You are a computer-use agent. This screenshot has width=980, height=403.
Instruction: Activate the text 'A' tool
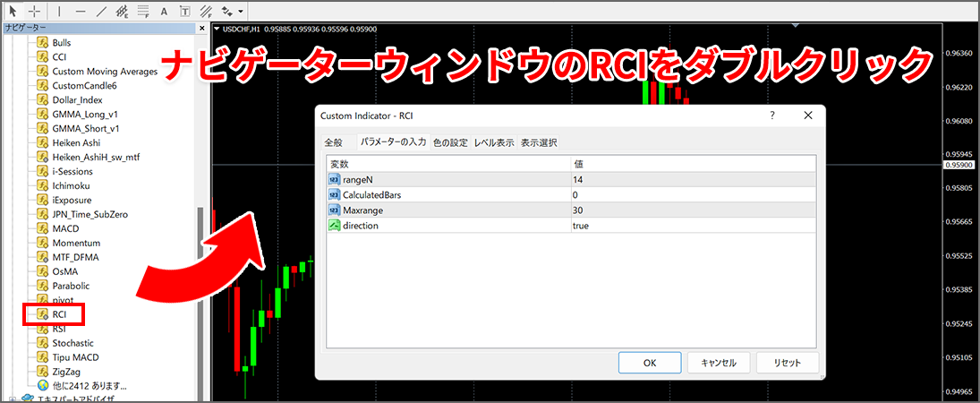coord(164,13)
